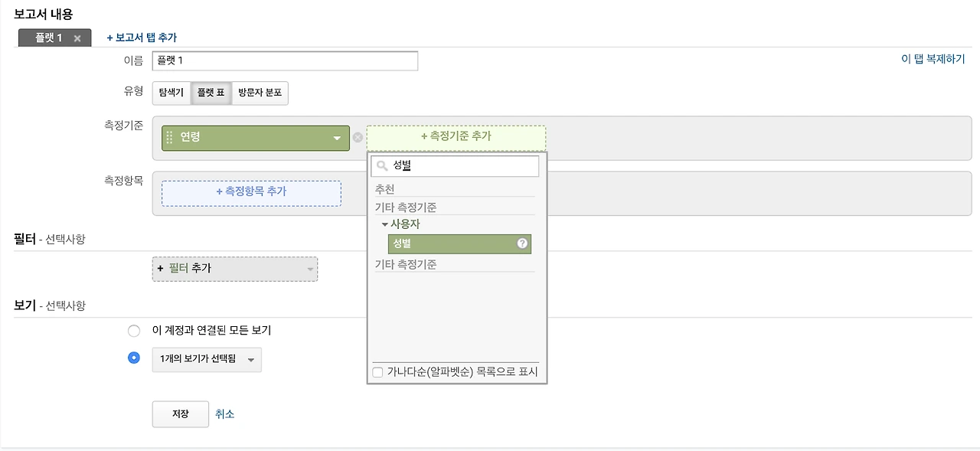Remove the 연령 dimension with x icon
The height and width of the screenshot is (451, 980).
[358, 138]
